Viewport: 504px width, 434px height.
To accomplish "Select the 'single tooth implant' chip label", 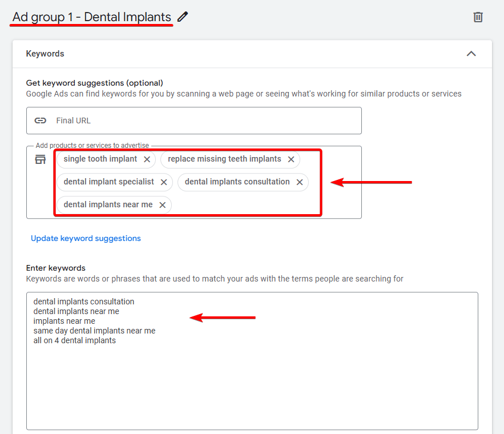I will point(100,159).
